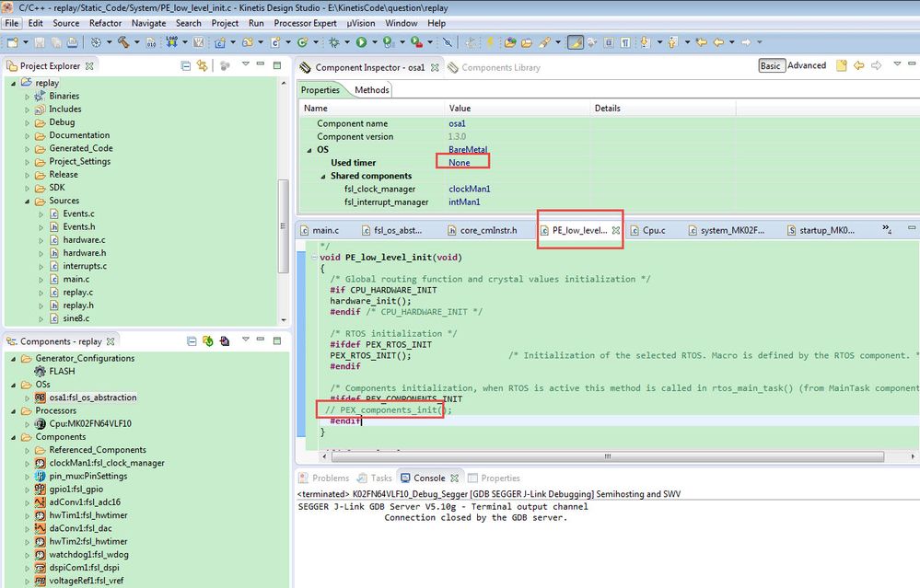Open the hidden editor tabs overflow list
Image resolution: width=920 pixels, height=588 pixels.
coord(887,229)
